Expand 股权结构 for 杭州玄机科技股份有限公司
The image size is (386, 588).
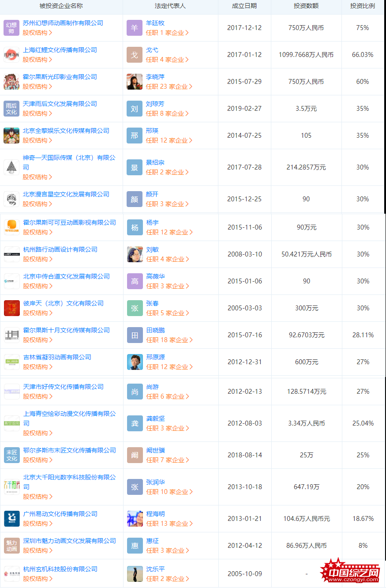(38, 579)
